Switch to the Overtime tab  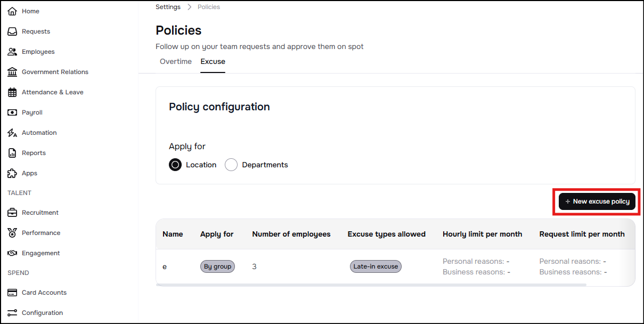point(176,62)
